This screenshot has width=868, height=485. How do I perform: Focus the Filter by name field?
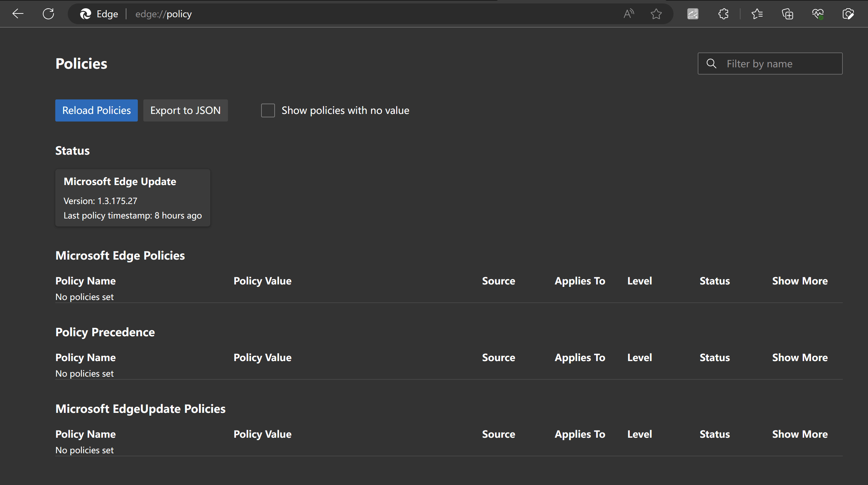click(770, 64)
